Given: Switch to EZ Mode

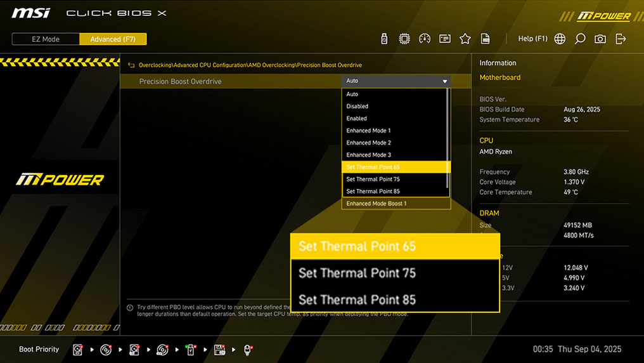Looking at the screenshot, I should (46, 39).
